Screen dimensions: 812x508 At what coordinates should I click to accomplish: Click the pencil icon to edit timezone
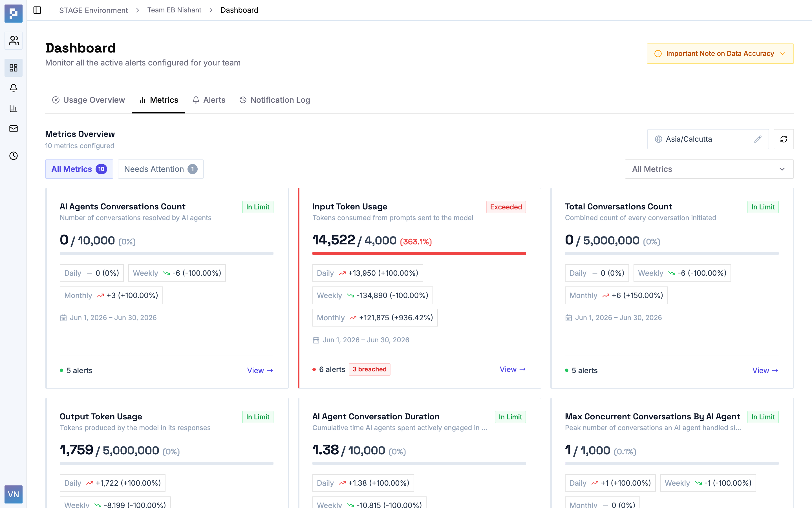tap(758, 139)
